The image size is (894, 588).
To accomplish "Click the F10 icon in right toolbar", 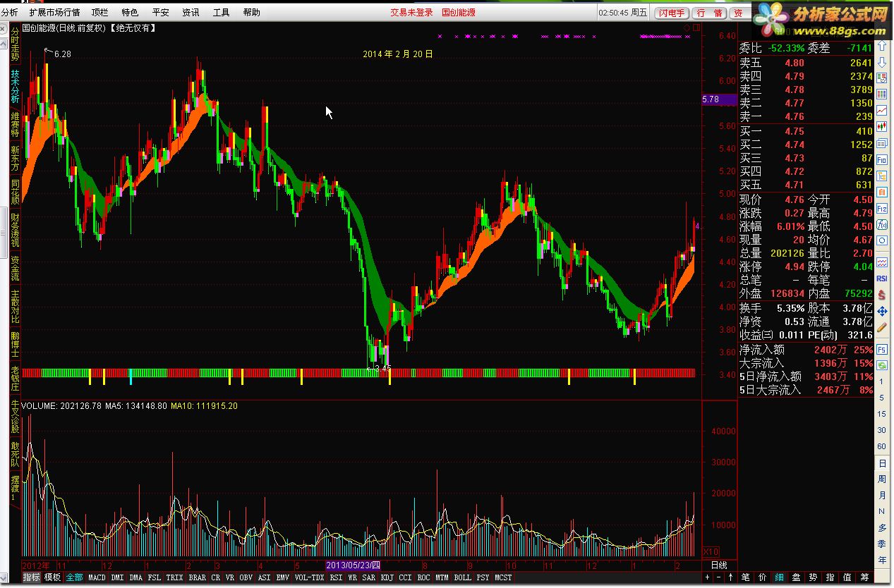I will pyautogui.click(x=882, y=159).
